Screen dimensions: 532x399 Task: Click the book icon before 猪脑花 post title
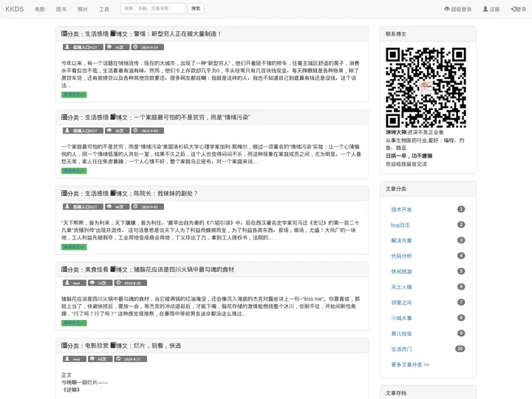click(x=113, y=269)
